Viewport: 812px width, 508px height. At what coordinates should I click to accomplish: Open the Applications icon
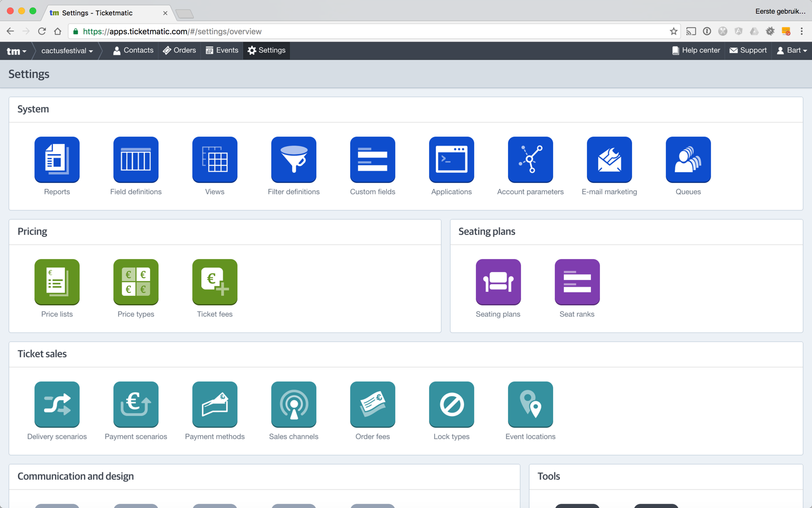[452, 160]
